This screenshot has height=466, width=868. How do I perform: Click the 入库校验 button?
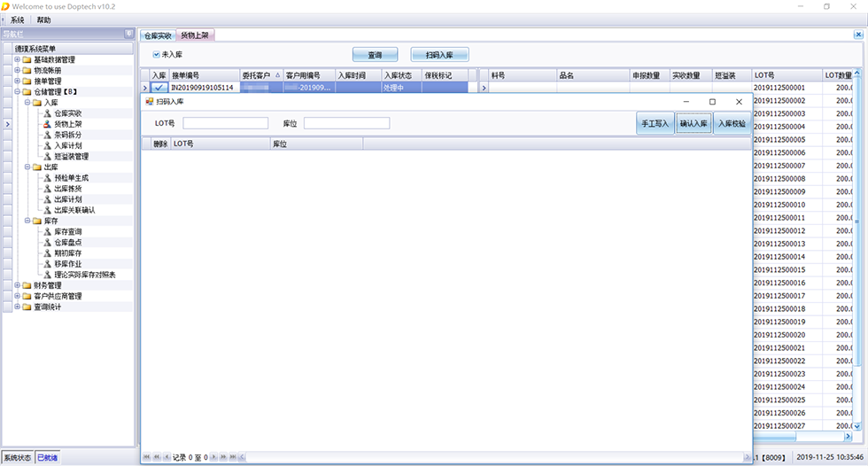(x=732, y=123)
